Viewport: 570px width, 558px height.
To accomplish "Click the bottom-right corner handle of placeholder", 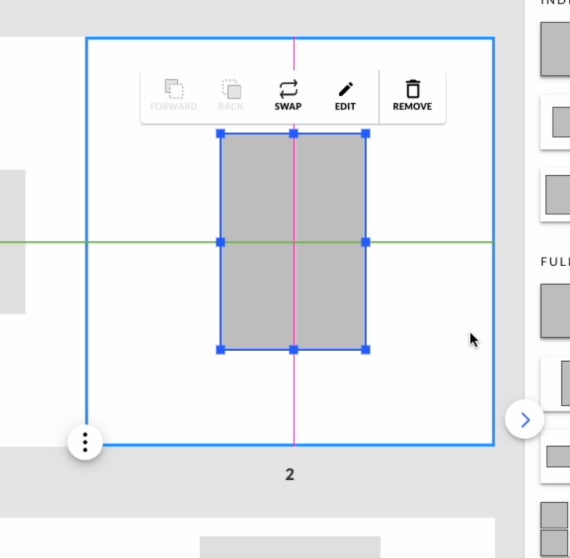I will 366,350.
